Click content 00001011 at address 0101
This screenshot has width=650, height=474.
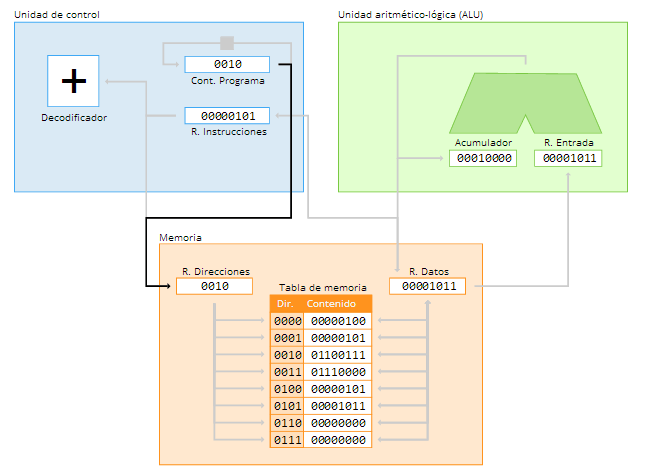tap(337, 406)
